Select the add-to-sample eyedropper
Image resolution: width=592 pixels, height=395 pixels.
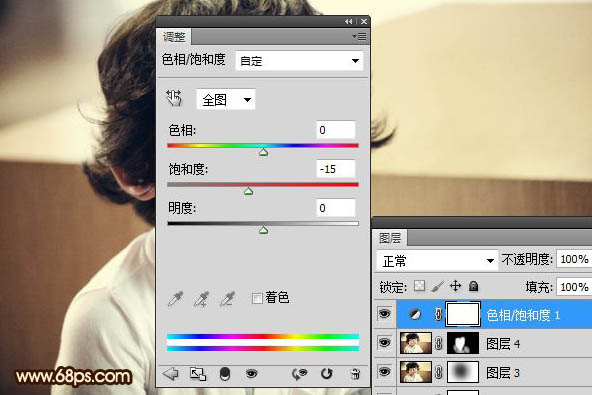point(201,298)
